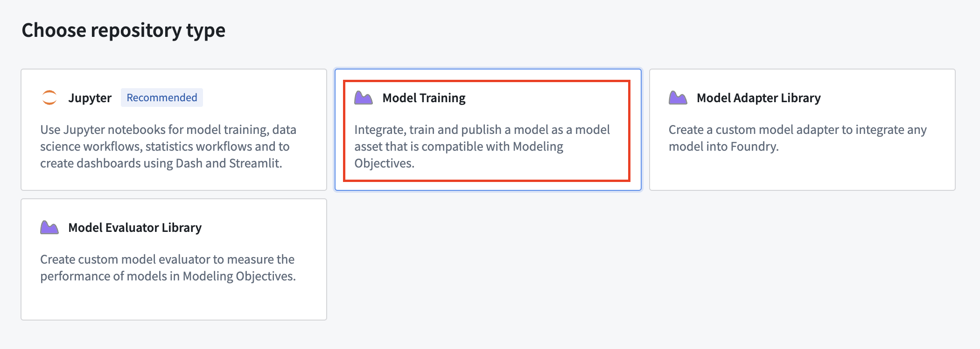Click the Model Training heading
The height and width of the screenshot is (349, 980).
(x=424, y=98)
